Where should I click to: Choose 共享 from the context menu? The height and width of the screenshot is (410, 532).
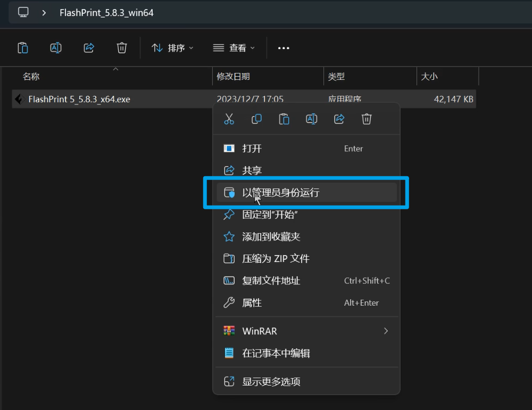point(307,170)
